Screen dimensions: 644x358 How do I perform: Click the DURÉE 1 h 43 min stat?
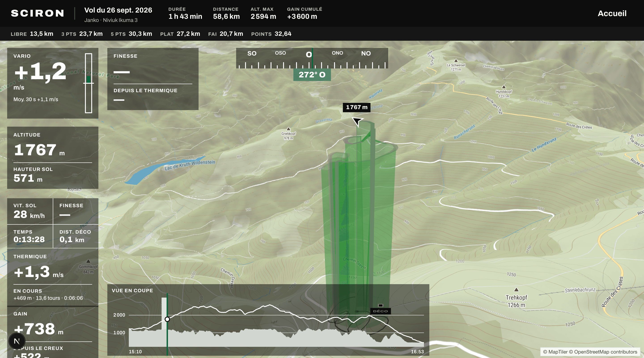pyautogui.click(x=185, y=13)
